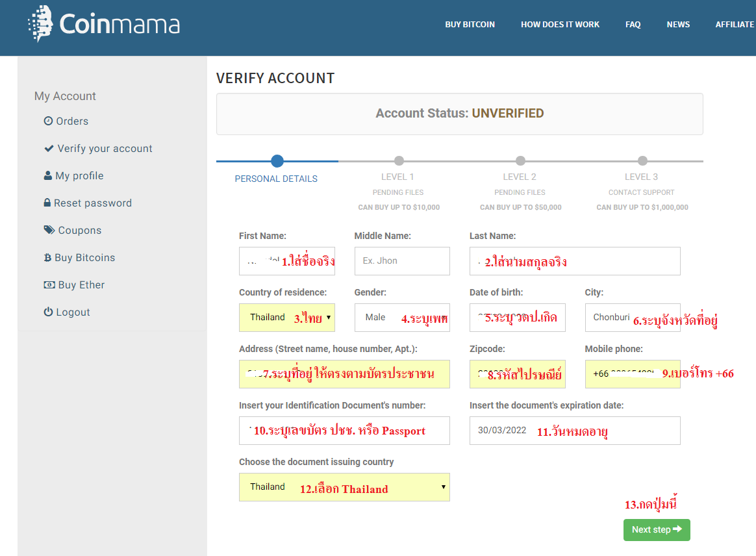Click the document expiration date field
Screen dimensions: 756x556
click(x=575, y=431)
